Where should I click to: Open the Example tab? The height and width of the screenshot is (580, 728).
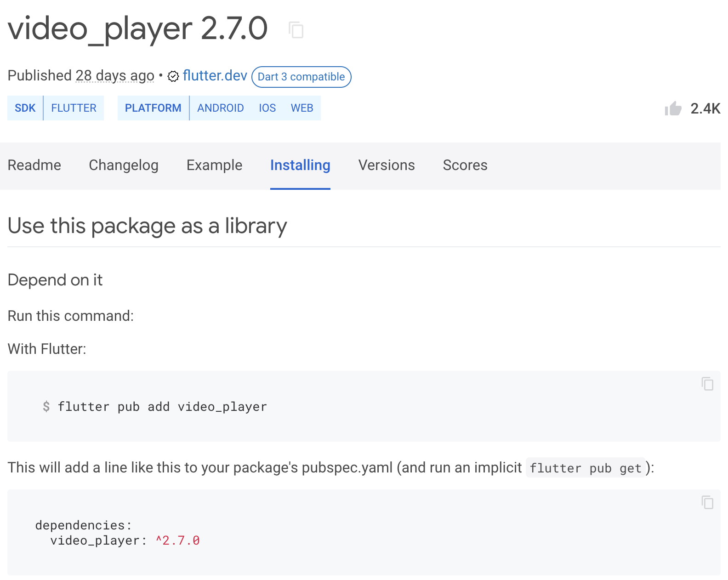point(214,165)
